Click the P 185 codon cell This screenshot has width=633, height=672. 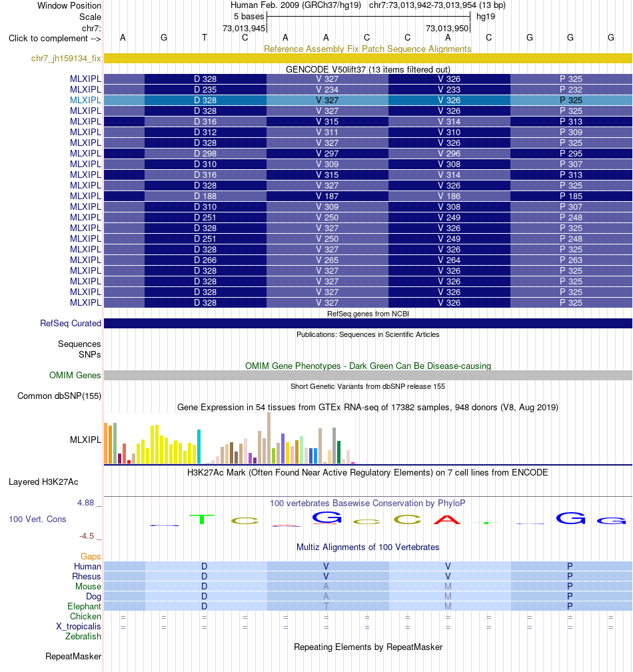[x=571, y=196]
